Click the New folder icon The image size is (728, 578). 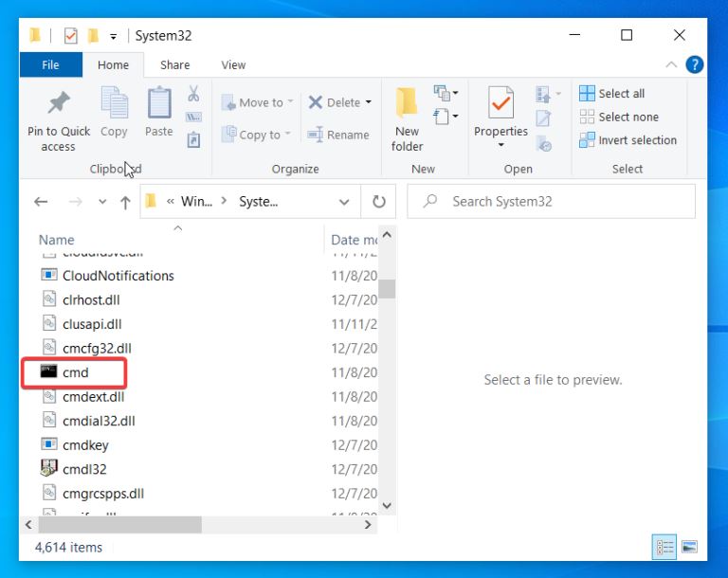click(407, 102)
